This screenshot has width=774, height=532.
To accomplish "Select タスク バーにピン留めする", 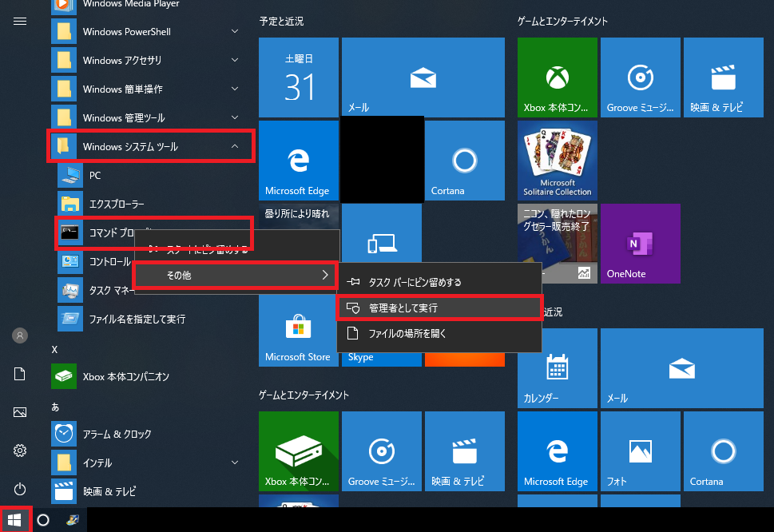I will [x=439, y=282].
